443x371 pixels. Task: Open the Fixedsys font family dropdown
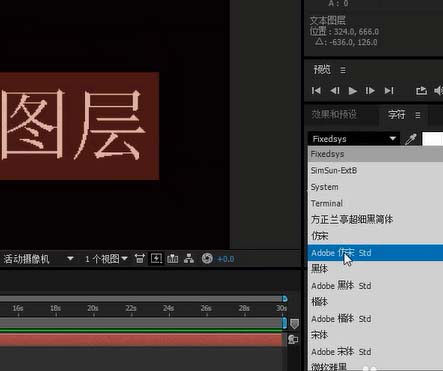point(354,139)
